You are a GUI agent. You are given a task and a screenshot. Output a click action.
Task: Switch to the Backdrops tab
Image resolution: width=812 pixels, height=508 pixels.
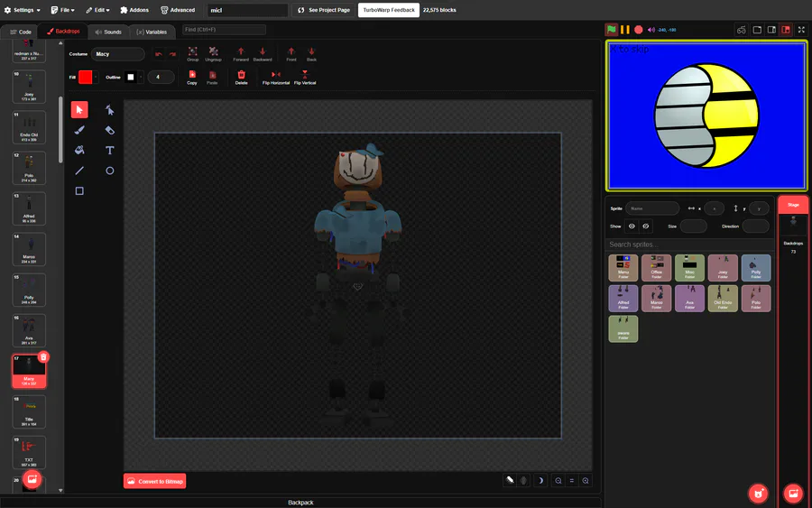[x=63, y=32]
